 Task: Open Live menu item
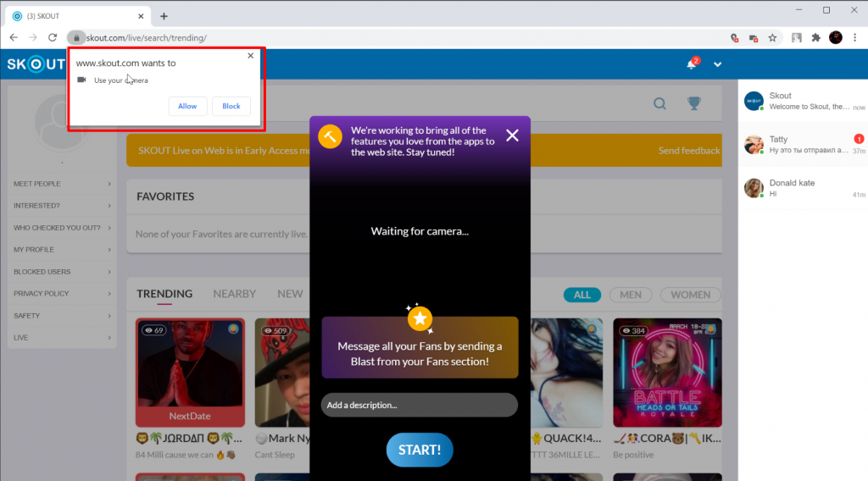tap(62, 338)
